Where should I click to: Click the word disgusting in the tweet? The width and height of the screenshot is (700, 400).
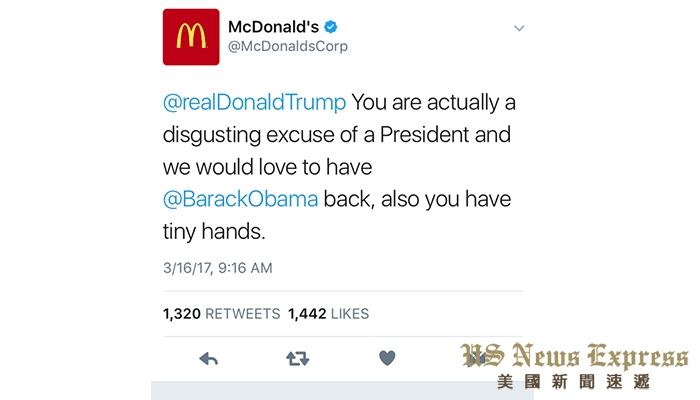pyautogui.click(x=212, y=135)
